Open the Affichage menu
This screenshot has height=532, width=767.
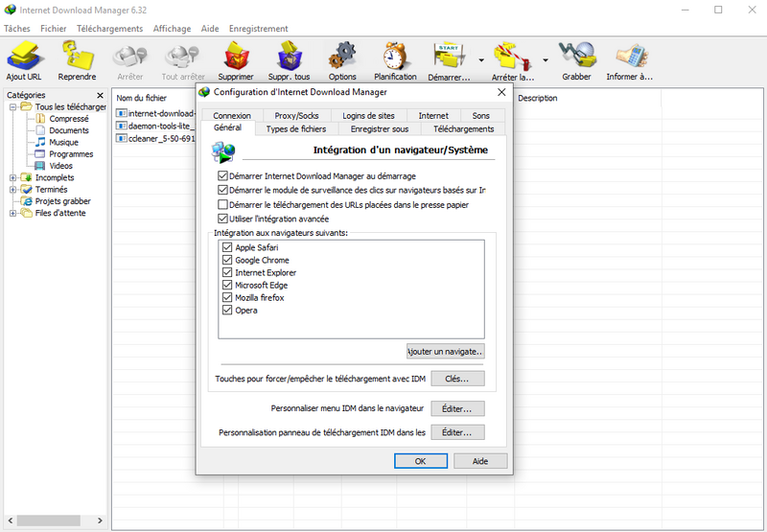[x=172, y=29]
